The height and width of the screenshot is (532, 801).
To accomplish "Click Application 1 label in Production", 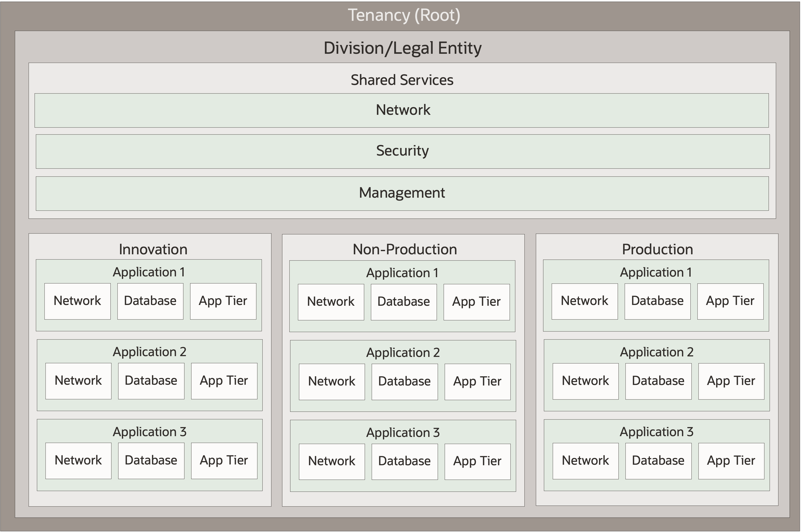I will tap(656, 272).
